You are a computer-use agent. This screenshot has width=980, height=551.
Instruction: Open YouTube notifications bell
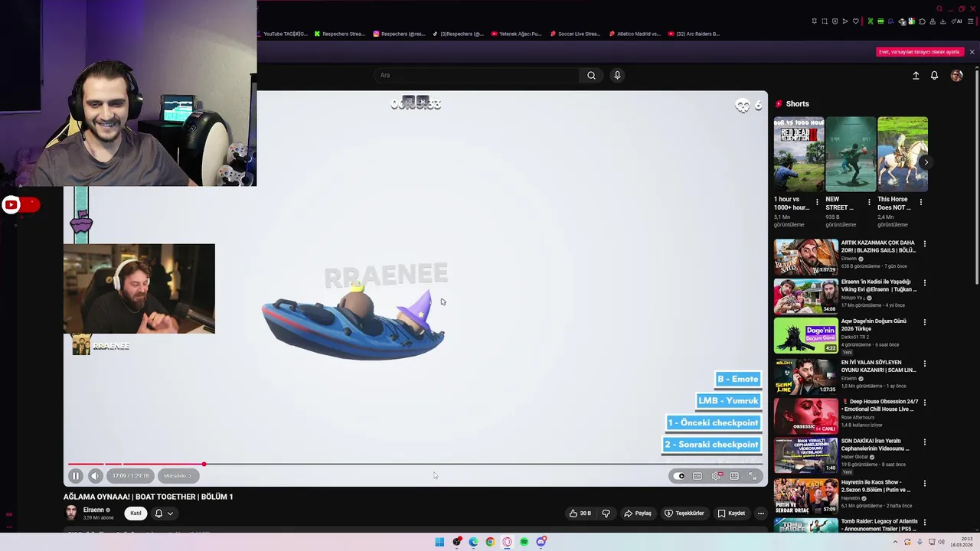coord(934,75)
